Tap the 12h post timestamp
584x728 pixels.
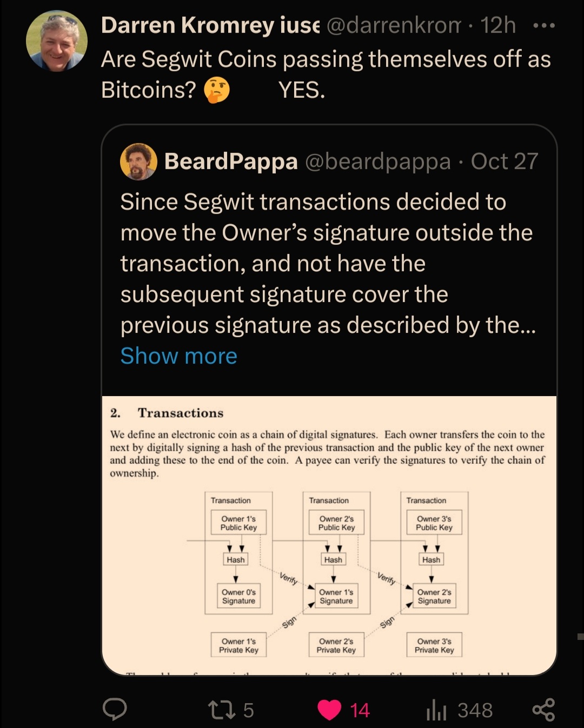pyautogui.click(x=498, y=25)
